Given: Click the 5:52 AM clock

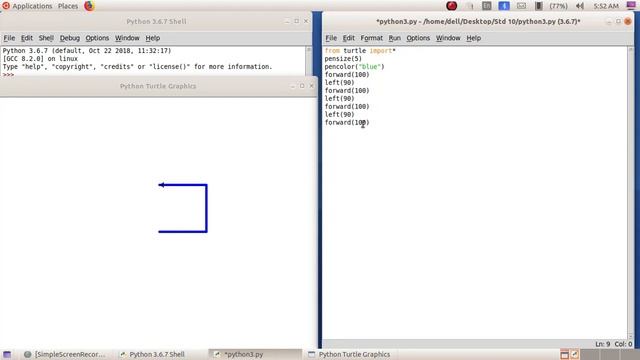Looking at the screenshot, I should coord(606,6).
